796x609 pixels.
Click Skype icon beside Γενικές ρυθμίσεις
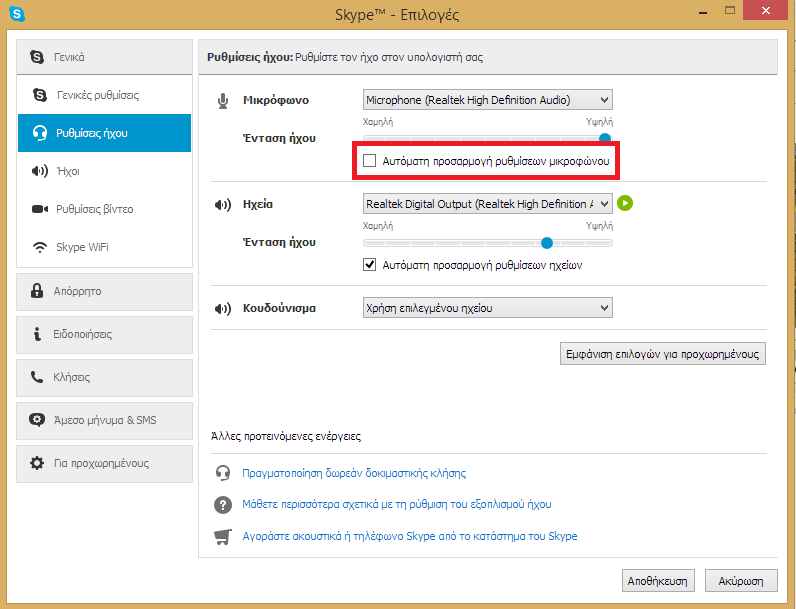(40, 94)
